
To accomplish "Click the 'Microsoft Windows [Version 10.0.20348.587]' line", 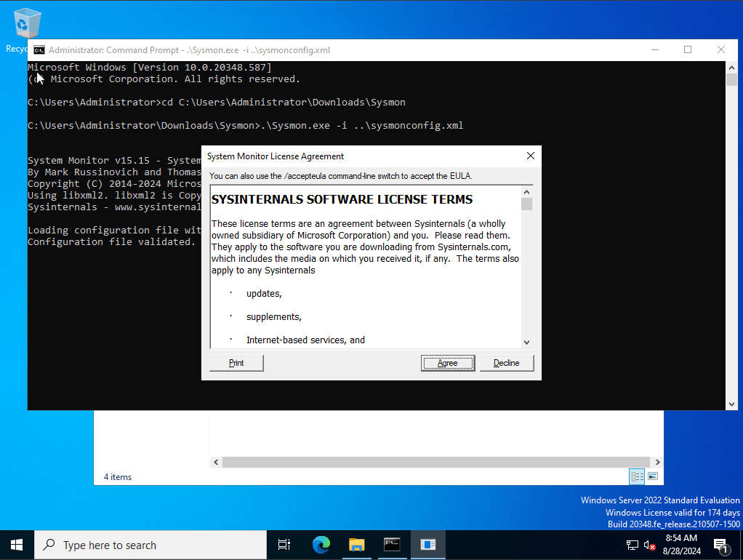I will pyautogui.click(x=150, y=68).
